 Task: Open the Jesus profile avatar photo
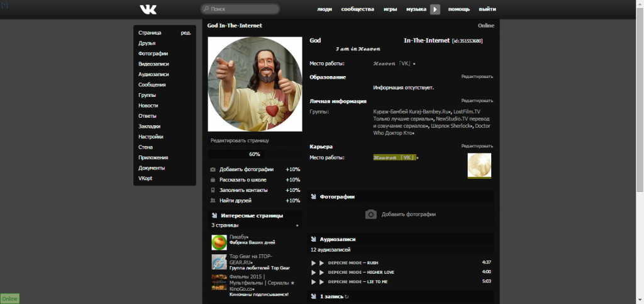pos(255,84)
